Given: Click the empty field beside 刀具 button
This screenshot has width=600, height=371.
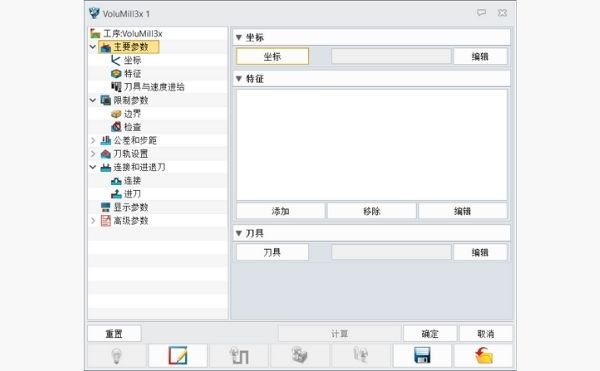Looking at the screenshot, I should pos(391,252).
